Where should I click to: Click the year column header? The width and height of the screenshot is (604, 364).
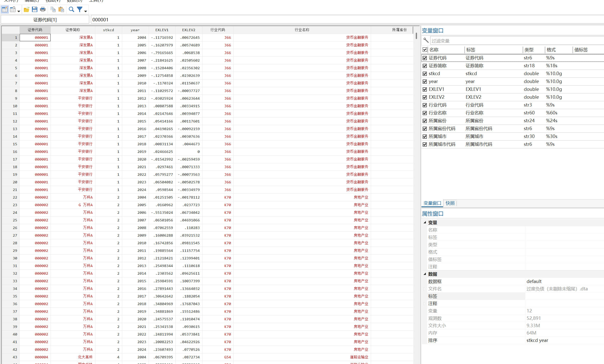coord(135,30)
